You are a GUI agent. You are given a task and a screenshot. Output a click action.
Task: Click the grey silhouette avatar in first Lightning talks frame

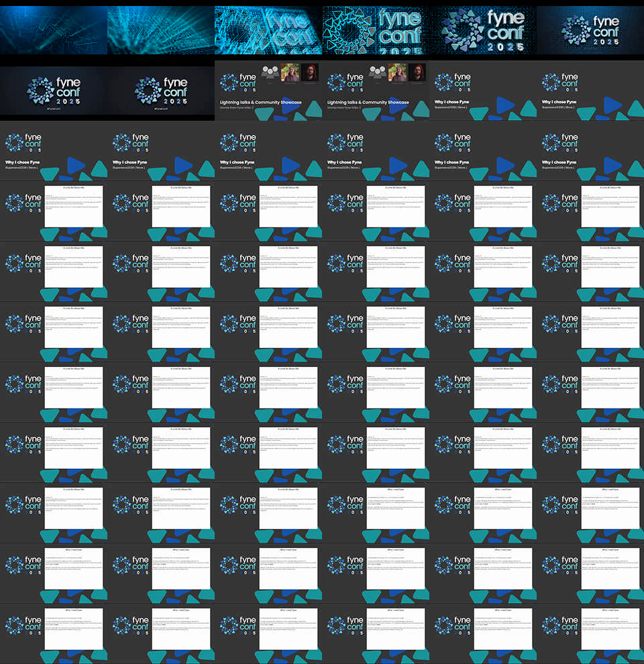coord(270,73)
